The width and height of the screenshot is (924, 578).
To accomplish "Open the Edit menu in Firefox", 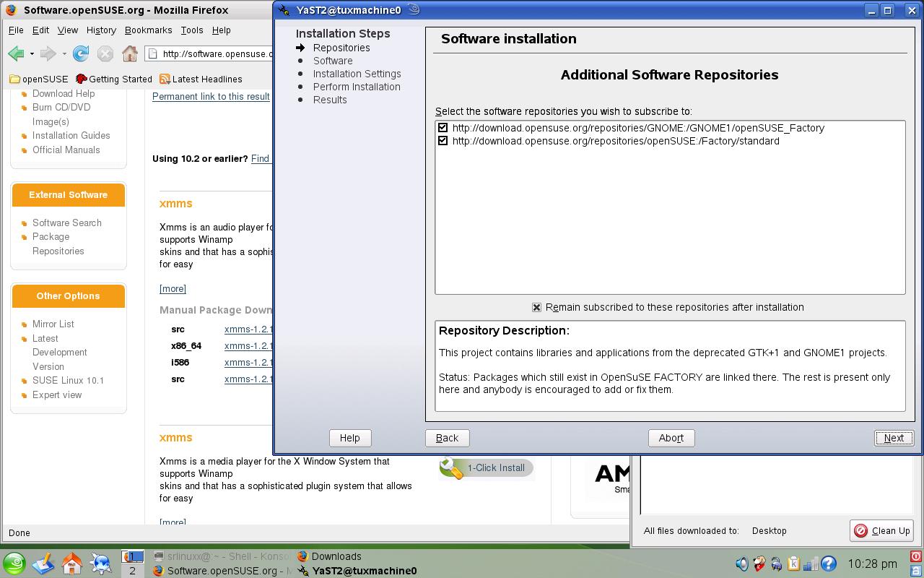I will coord(40,30).
